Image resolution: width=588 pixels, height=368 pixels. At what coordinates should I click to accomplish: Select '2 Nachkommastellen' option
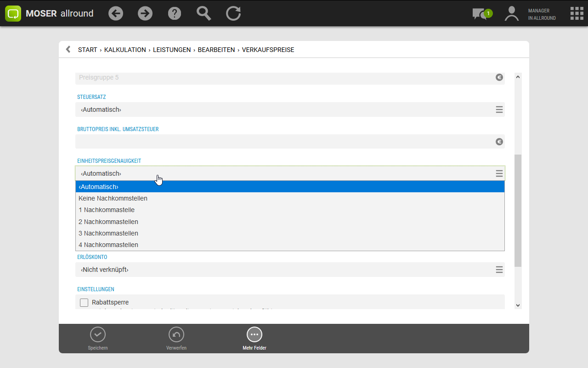coord(108,222)
